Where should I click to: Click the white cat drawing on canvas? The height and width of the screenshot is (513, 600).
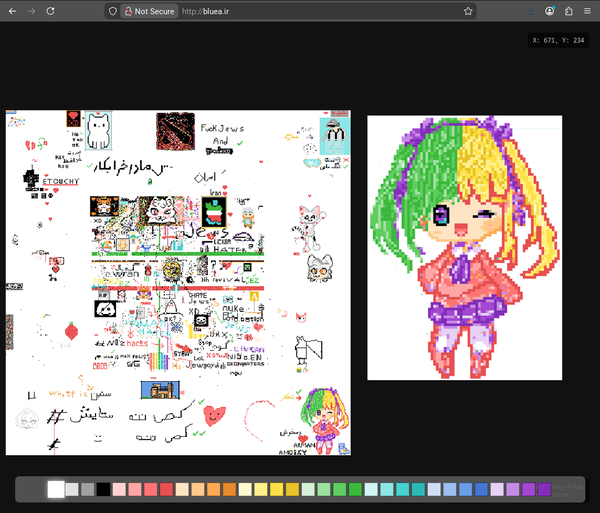click(x=98, y=131)
